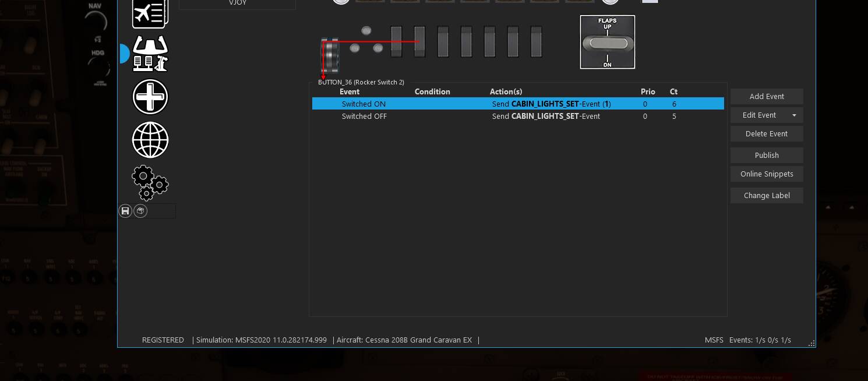Toggle the first rocker switch on the panel

396,41
